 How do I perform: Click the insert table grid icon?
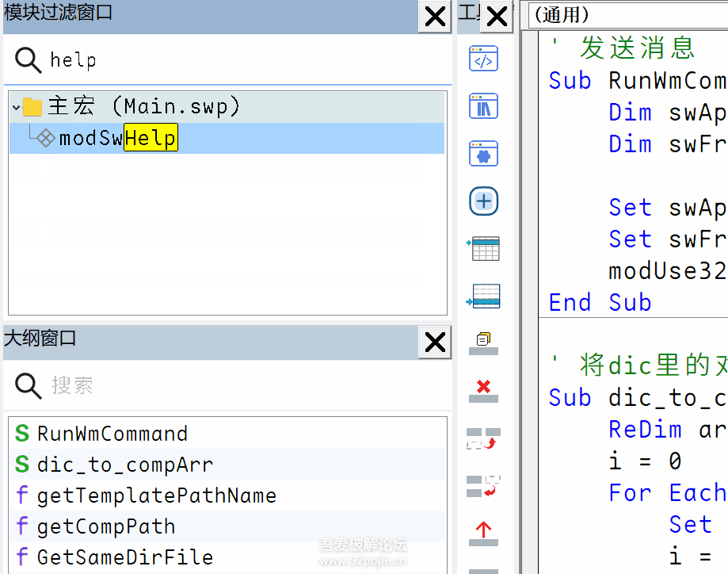(x=484, y=248)
